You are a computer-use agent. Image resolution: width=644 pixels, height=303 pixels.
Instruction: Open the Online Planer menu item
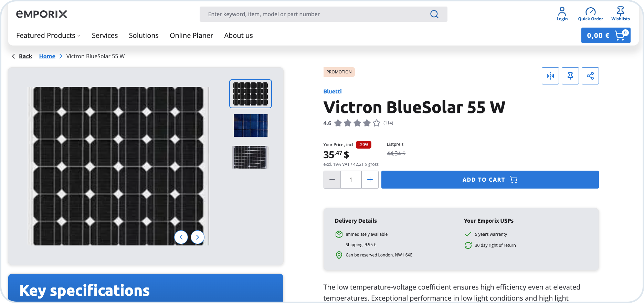click(x=191, y=36)
